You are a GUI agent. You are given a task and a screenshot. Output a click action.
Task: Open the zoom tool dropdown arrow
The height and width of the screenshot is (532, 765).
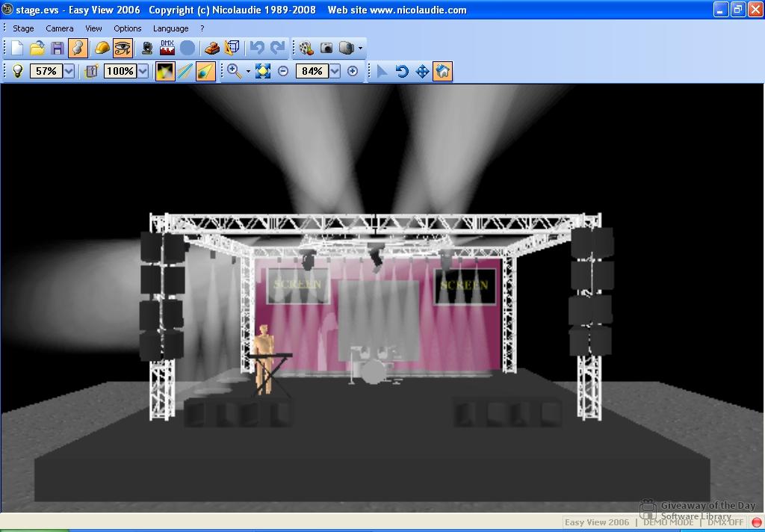pos(248,71)
